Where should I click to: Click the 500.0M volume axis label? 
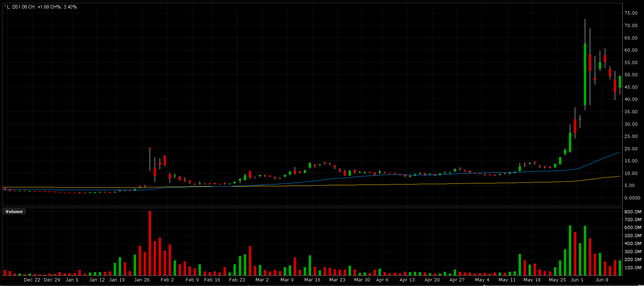[633, 236]
